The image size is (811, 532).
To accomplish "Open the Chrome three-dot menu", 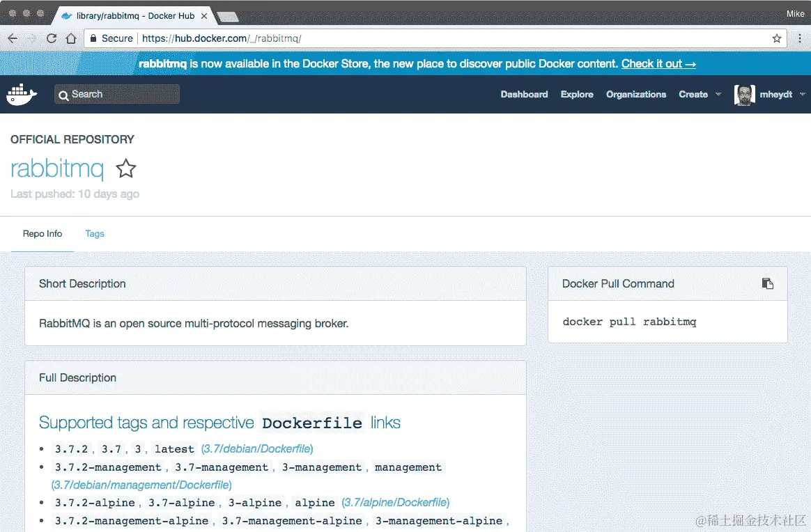I will (800, 38).
